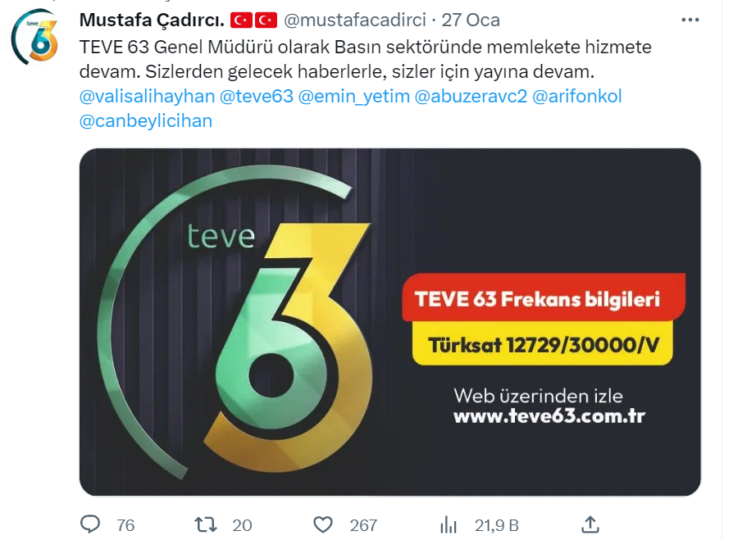Click the reply count 76

(x=125, y=525)
